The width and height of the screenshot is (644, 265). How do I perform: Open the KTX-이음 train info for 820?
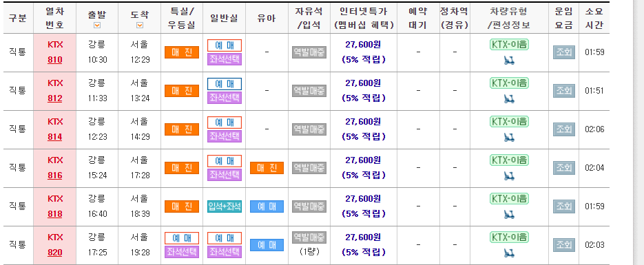coord(509,237)
